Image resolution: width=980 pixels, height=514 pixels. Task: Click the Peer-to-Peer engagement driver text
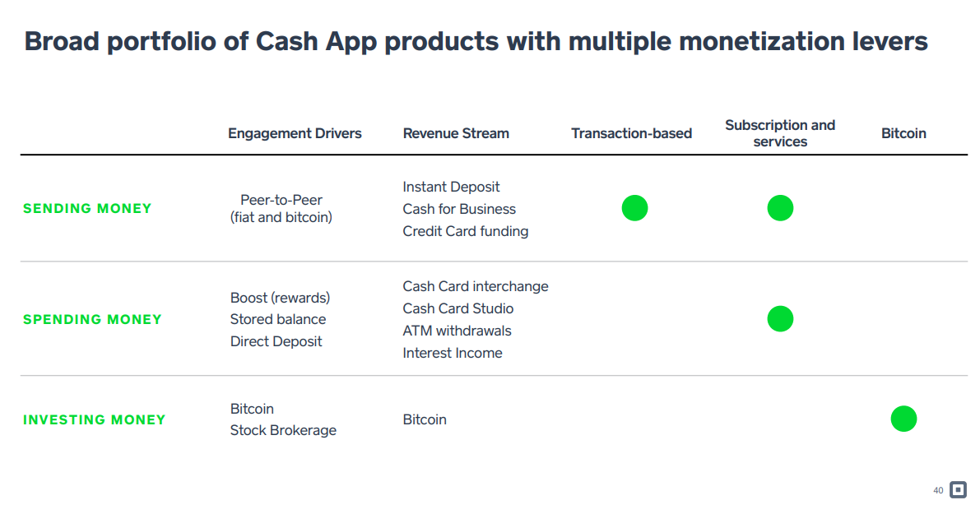coord(281,201)
